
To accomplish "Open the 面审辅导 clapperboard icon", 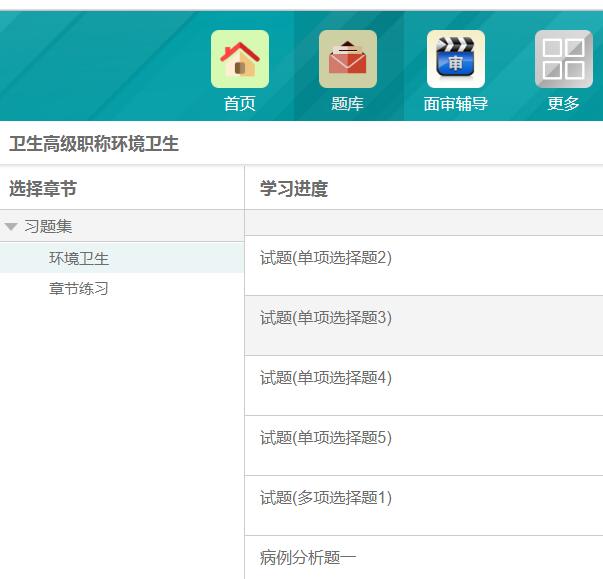I will [456, 59].
